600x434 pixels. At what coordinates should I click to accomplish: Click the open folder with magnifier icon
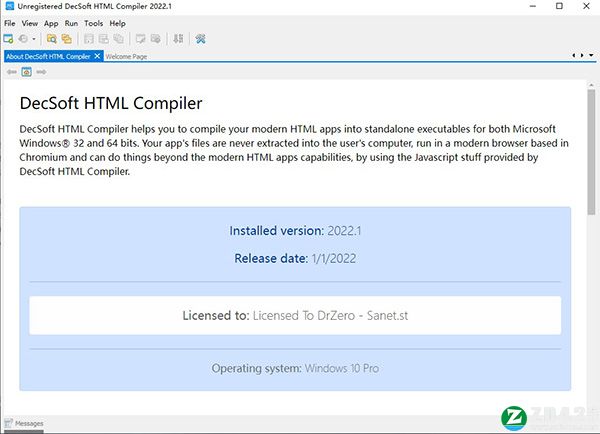[x=51, y=39]
